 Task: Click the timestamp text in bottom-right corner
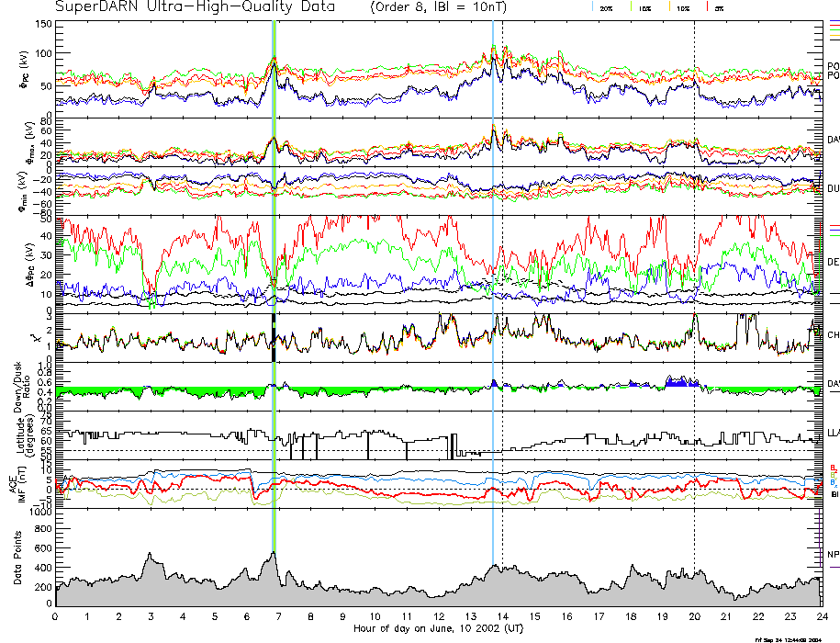click(788, 639)
